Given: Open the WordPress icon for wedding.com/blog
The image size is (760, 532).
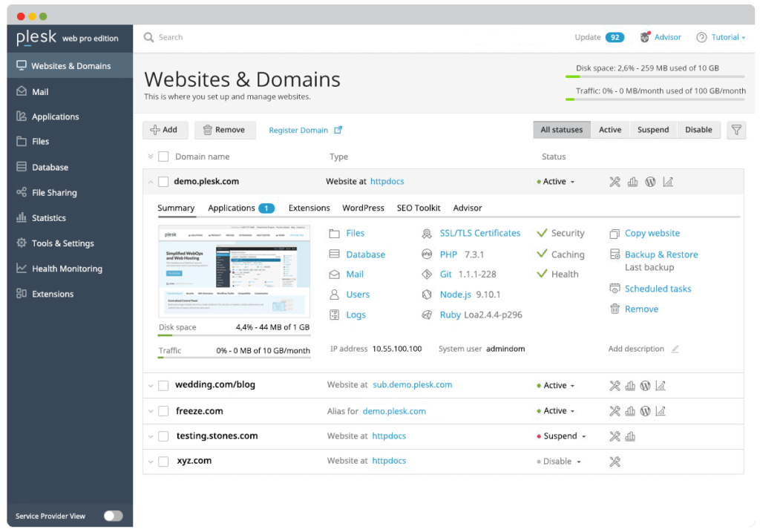Looking at the screenshot, I should [x=645, y=386].
